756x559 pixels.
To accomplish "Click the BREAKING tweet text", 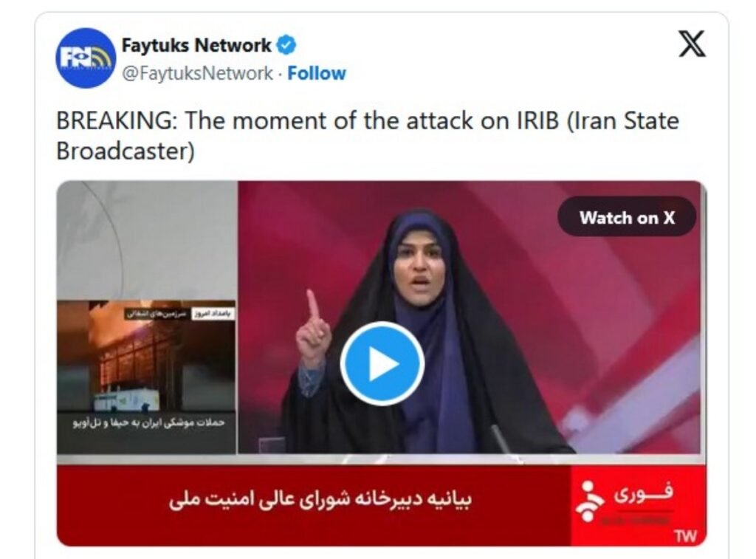I will (368, 135).
